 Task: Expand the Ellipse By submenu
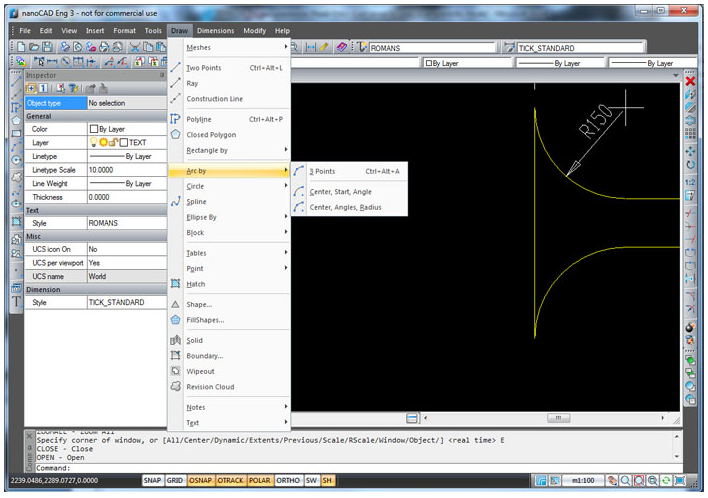click(229, 217)
